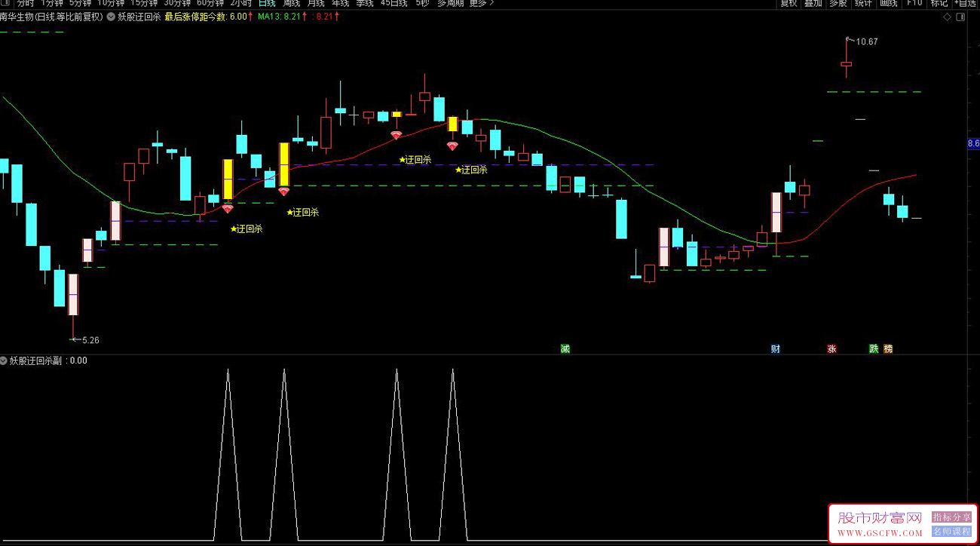Select the 周线 weekly period tab

click(292, 3)
